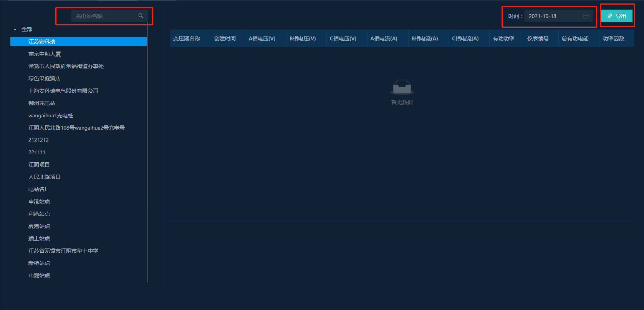Select 江苏安科瑞 station
This screenshot has height=310, width=644.
click(x=42, y=42)
